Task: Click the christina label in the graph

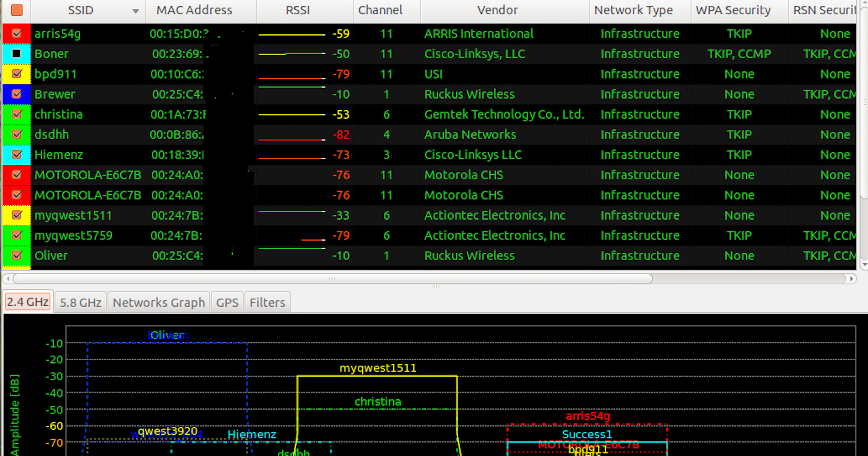Action: click(378, 401)
